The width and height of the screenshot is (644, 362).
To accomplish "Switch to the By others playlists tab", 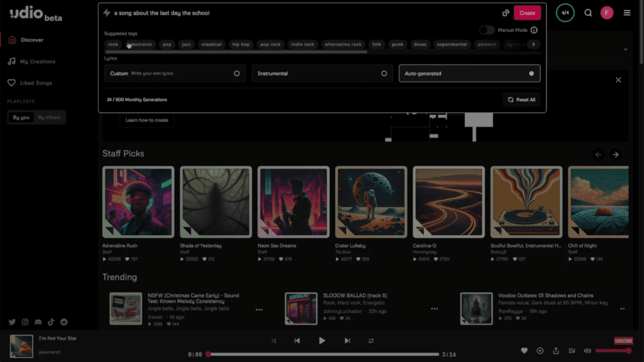I will 50,117.
